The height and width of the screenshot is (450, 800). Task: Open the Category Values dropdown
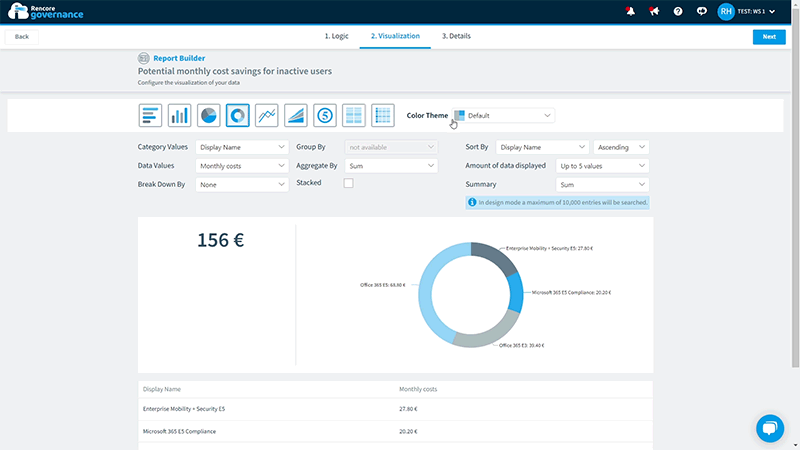242,147
